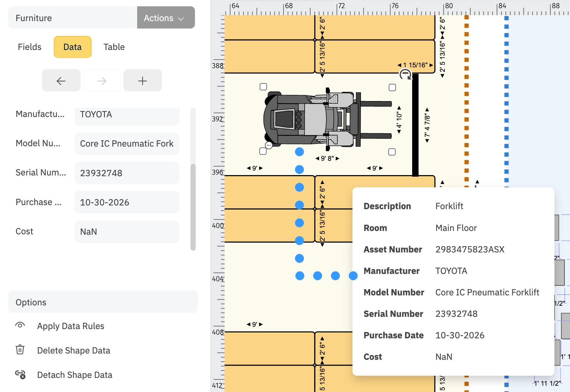Go to previous data record arrow

click(61, 81)
